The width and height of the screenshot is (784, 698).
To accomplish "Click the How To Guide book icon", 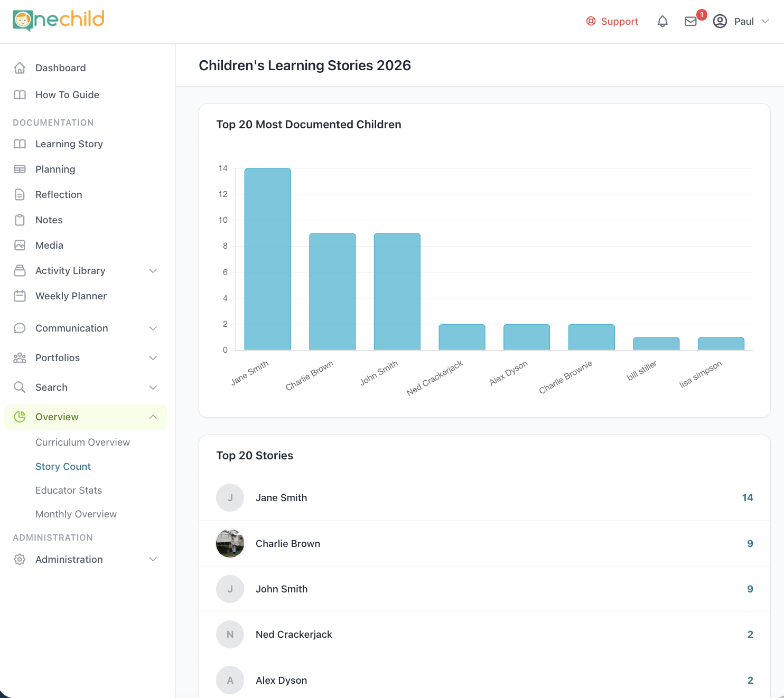I will tap(20, 95).
